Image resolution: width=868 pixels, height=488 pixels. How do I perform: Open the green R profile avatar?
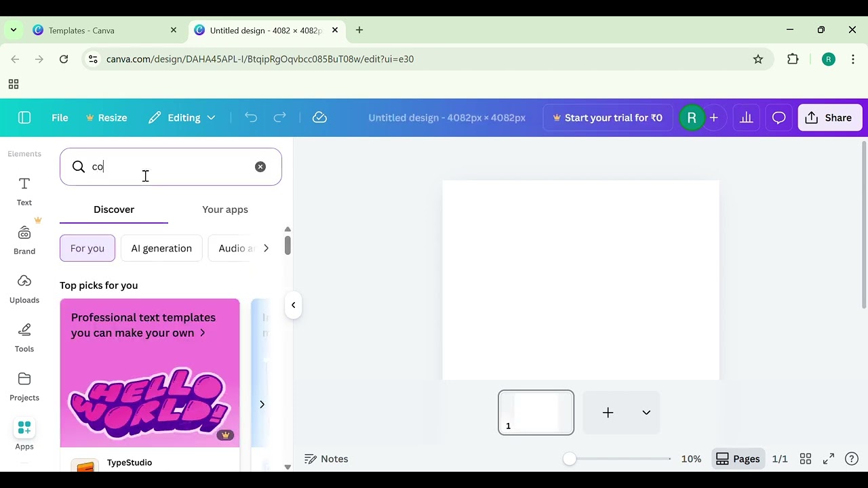pyautogui.click(x=692, y=117)
